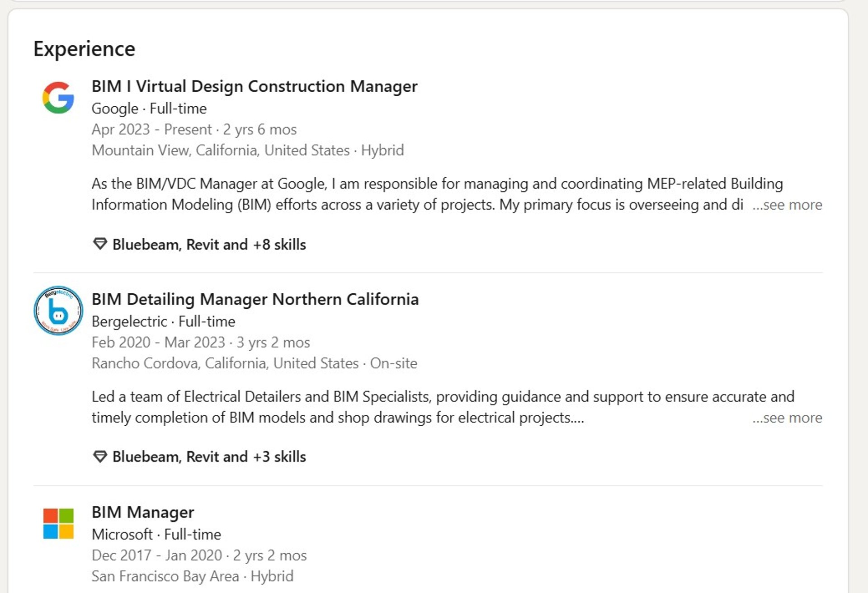Click the "Microsoft · Full-time" company line
The width and height of the screenshot is (868, 593).
coord(156,534)
